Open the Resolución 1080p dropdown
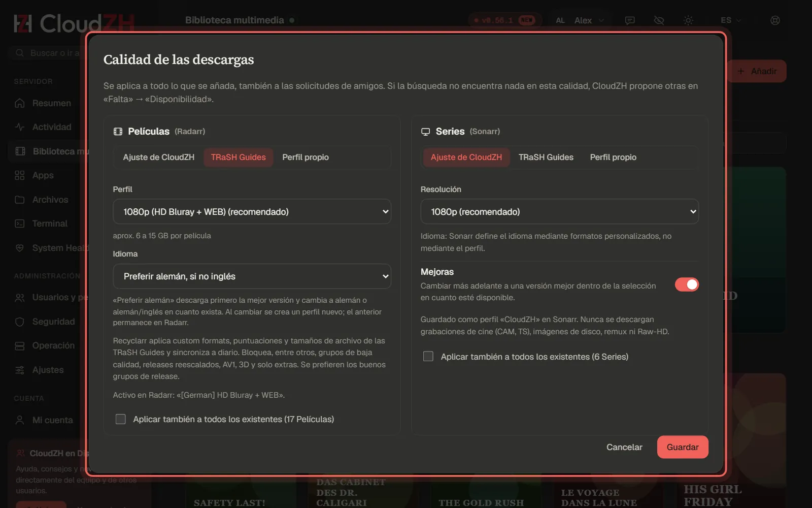The height and width of the screenshot is (508, 812). tap(559, 211)
